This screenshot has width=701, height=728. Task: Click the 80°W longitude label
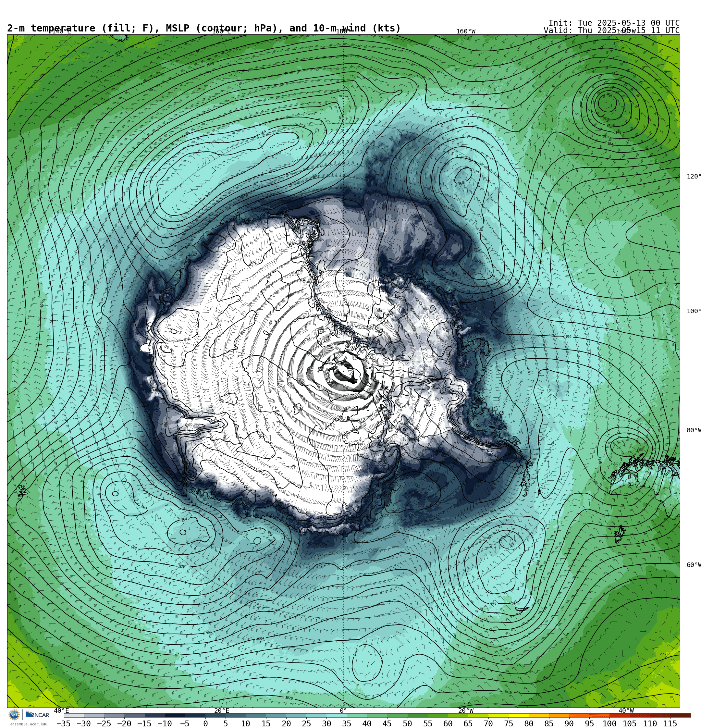click(694, 430)
